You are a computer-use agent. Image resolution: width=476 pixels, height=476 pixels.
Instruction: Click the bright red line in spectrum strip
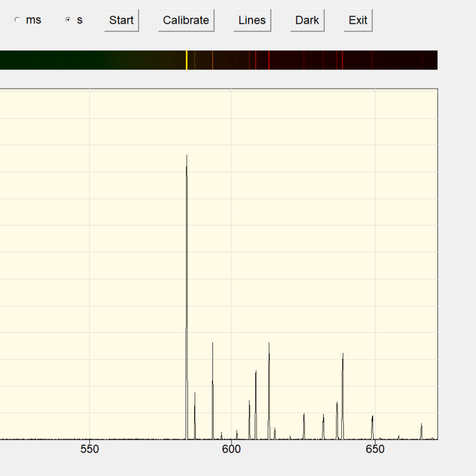269,60
